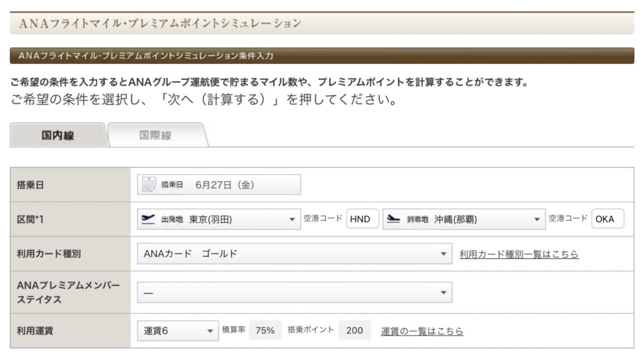Open the 利用カード種別一覧はこちら link

pos(519,254)
